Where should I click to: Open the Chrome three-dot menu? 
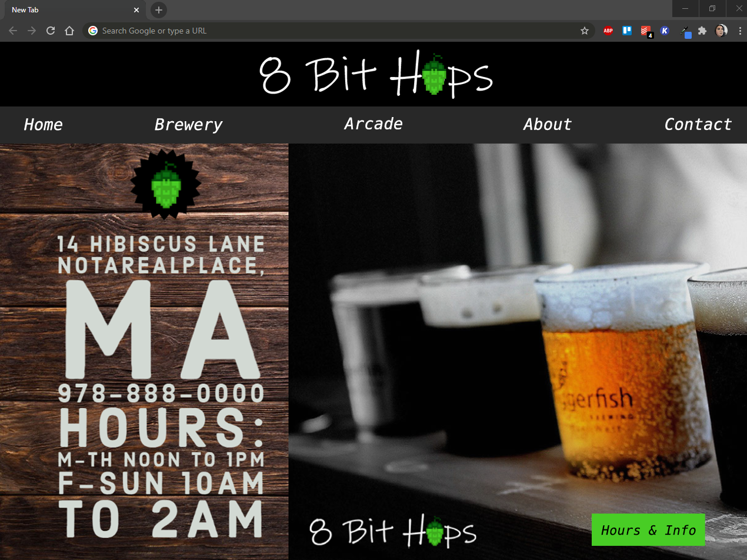pos(739,31)
